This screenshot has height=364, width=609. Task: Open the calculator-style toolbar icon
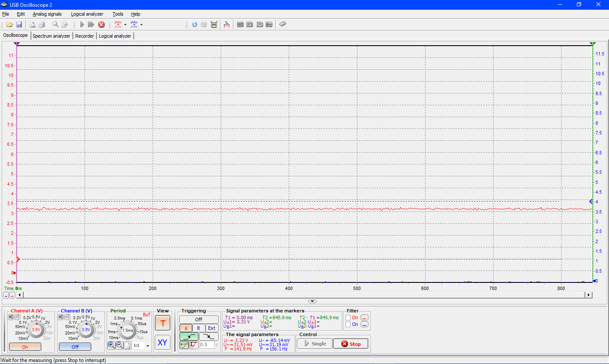click(214, 25)
